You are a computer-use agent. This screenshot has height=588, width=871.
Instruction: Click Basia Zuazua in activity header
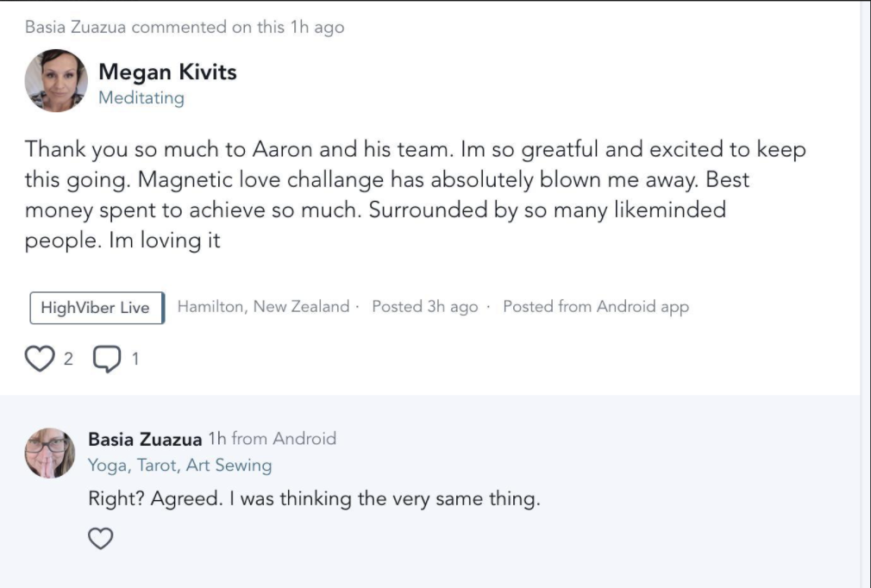coord(75,27)
